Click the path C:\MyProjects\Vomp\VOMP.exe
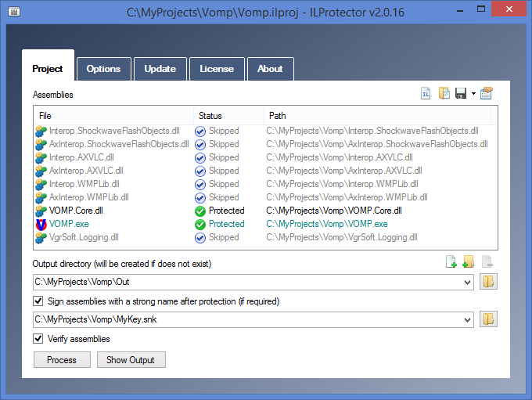This screenshot has height=400, width=532. tap(327, 224)
